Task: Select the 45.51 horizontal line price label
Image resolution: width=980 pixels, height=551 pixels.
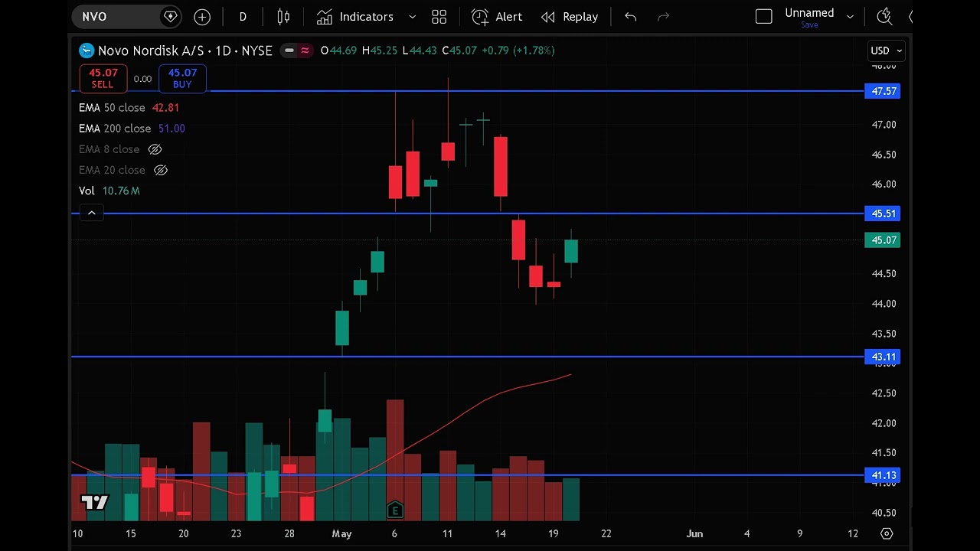Action: 884,214
